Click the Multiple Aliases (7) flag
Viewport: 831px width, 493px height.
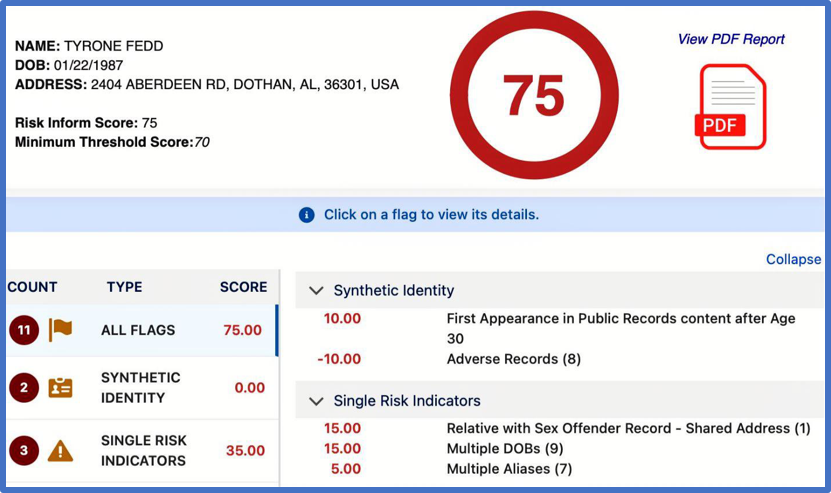(x=509, y=469)
